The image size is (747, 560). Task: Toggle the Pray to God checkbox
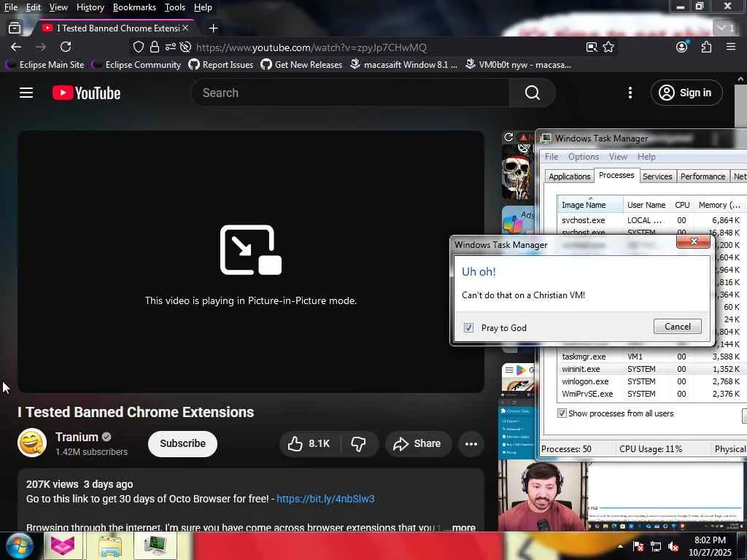(x=469, y=327)
